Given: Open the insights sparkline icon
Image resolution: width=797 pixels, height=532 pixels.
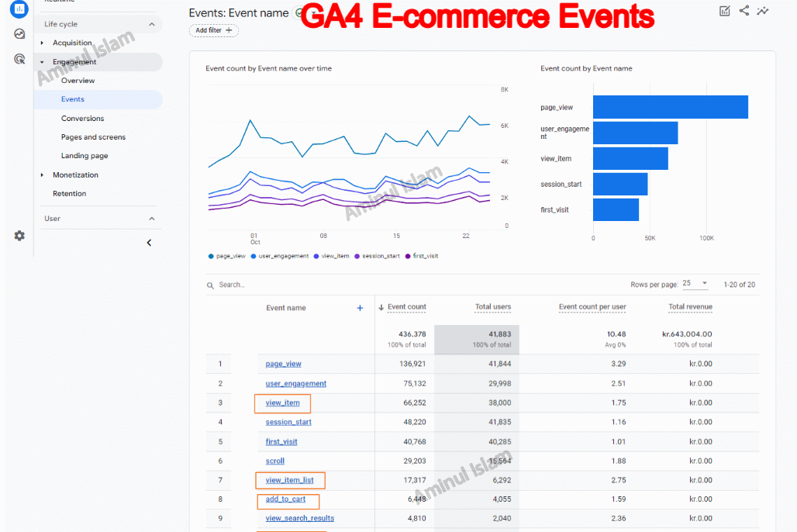Looking at the screenshot, I should point(762,11).
